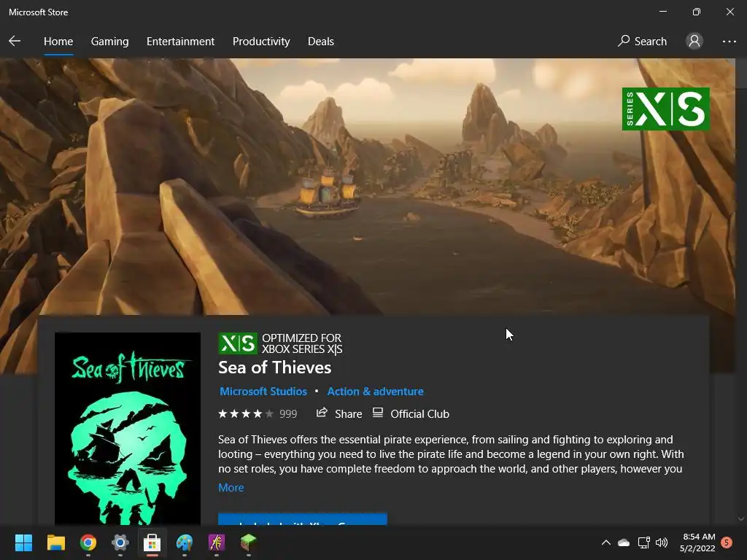Image resolution: width=747 pixels, height=560 pixels.
Task: Click the Official Club icon
Action: point(378,413)
